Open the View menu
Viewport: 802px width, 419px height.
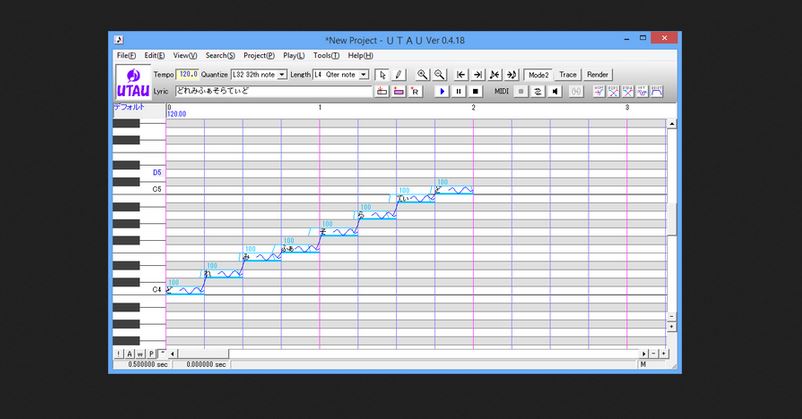click(x=185, y=55)
